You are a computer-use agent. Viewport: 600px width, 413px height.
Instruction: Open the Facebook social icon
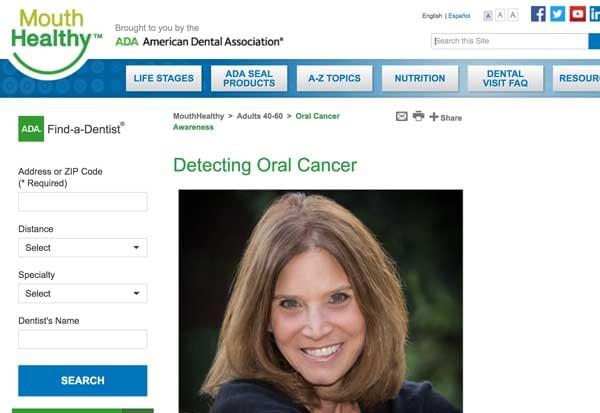point(538,14)
